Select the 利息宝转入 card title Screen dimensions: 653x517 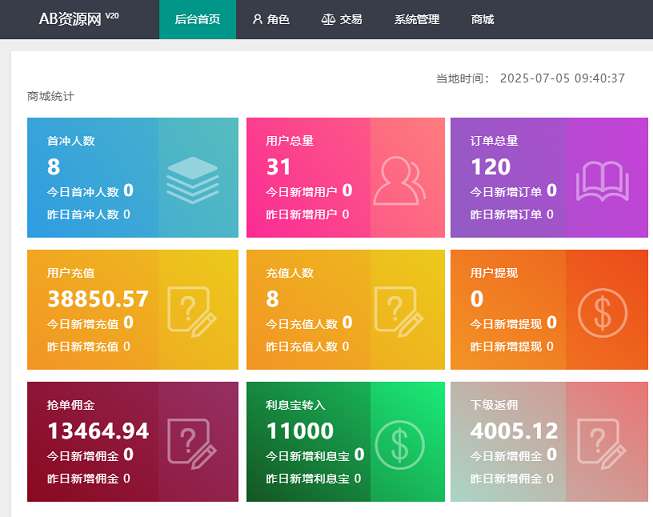[x=296, y=405]
